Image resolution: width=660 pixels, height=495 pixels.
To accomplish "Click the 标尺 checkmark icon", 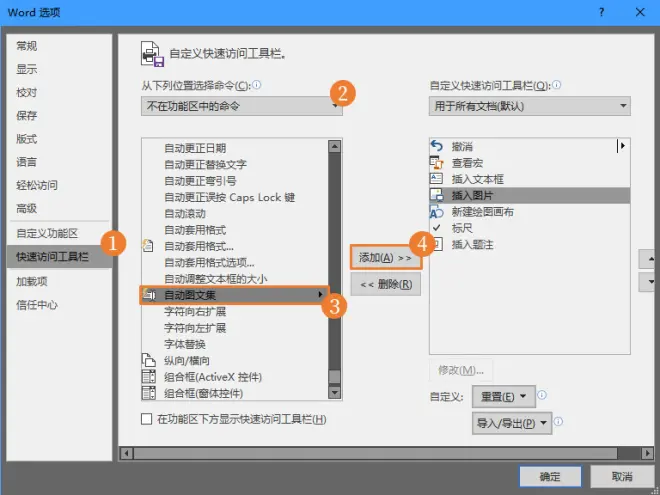I will (x=436, y=228).
